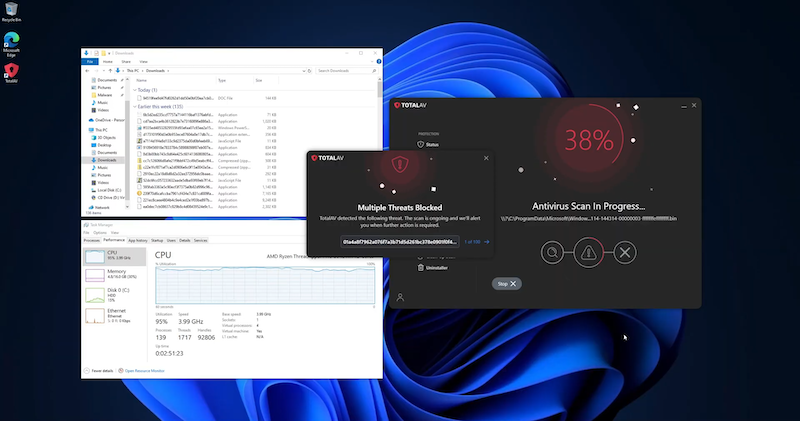Viewport: 800px width, 421px height.
Task: Select the Windows PowerShell script file row
Action: (207, 128)
